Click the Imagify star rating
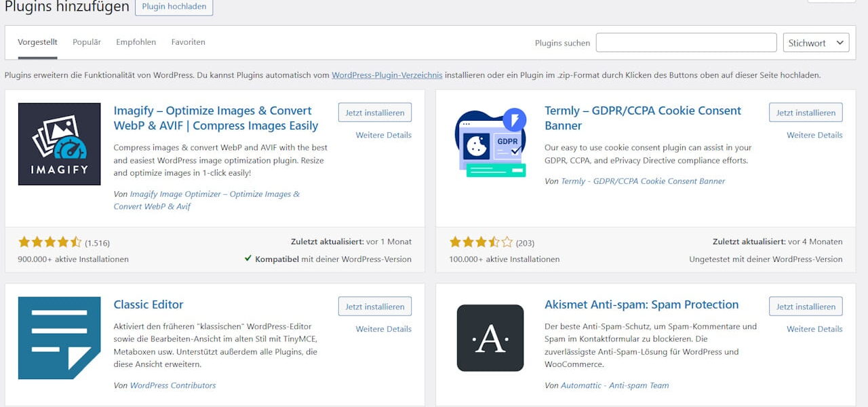868x407 pixels. point(50,242)
